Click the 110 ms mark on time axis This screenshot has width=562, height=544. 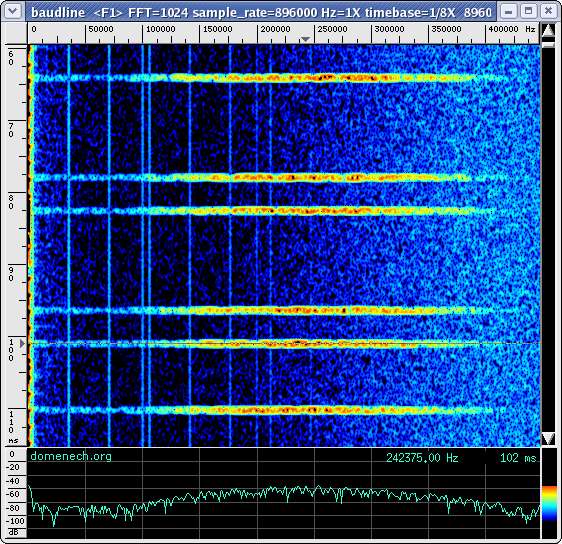[11, 422]
